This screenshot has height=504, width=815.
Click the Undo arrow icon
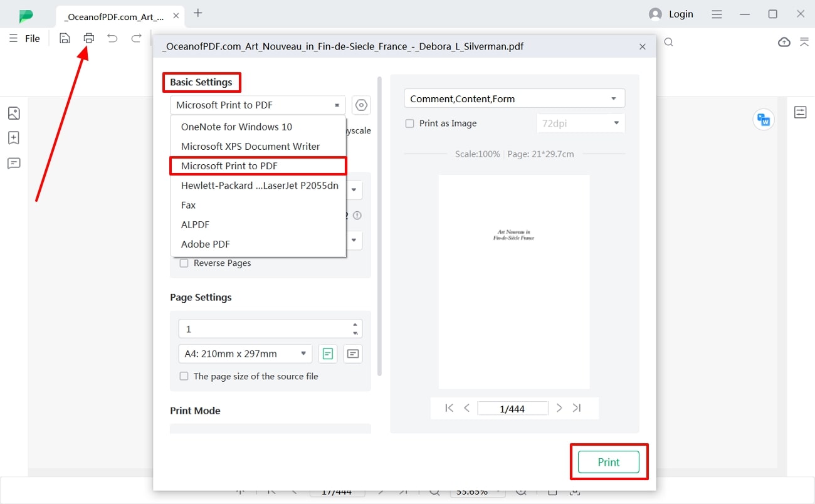point(112,38)
